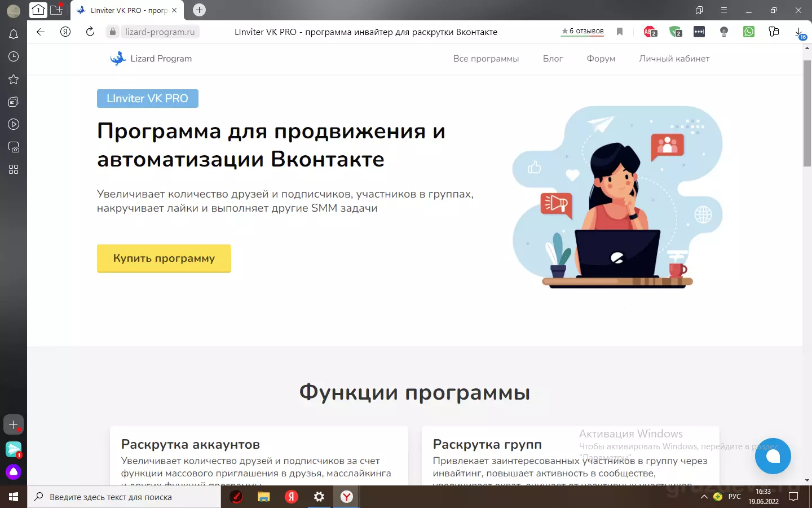Open the dark password manager extension icon

point(699,32)
